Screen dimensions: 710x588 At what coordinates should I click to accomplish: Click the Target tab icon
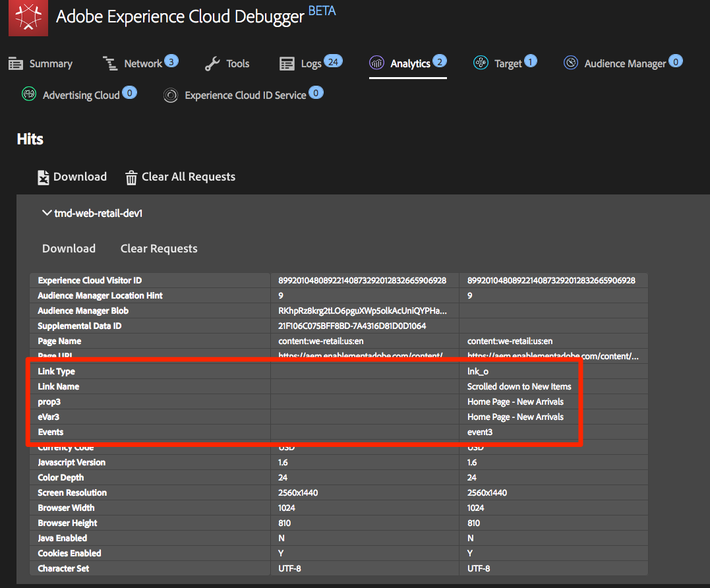[x=481, y=63]
